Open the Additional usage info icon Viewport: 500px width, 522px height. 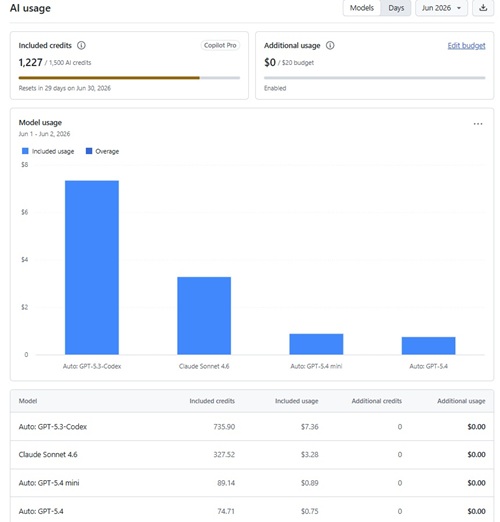(x=330, y=45)
